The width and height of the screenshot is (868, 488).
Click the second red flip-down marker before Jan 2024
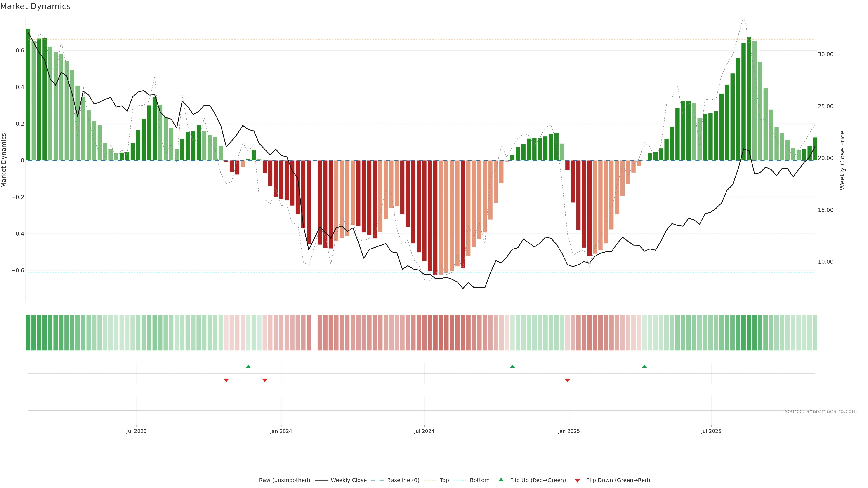[264, 380]
